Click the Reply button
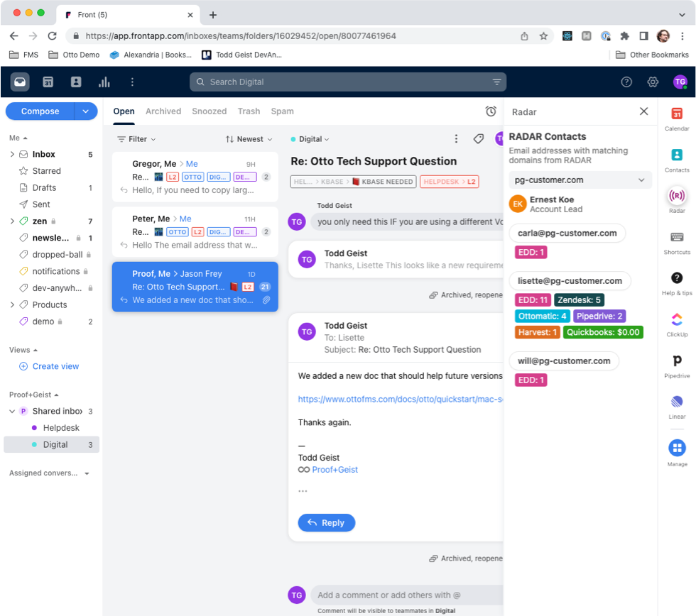Viewport: 696px width, 616px height. (326, 522)
